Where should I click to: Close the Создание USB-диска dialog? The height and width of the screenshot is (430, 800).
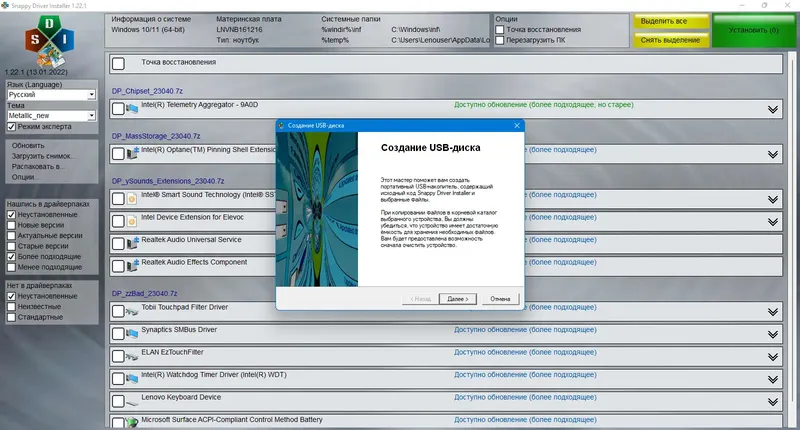(x=517, y=125)
